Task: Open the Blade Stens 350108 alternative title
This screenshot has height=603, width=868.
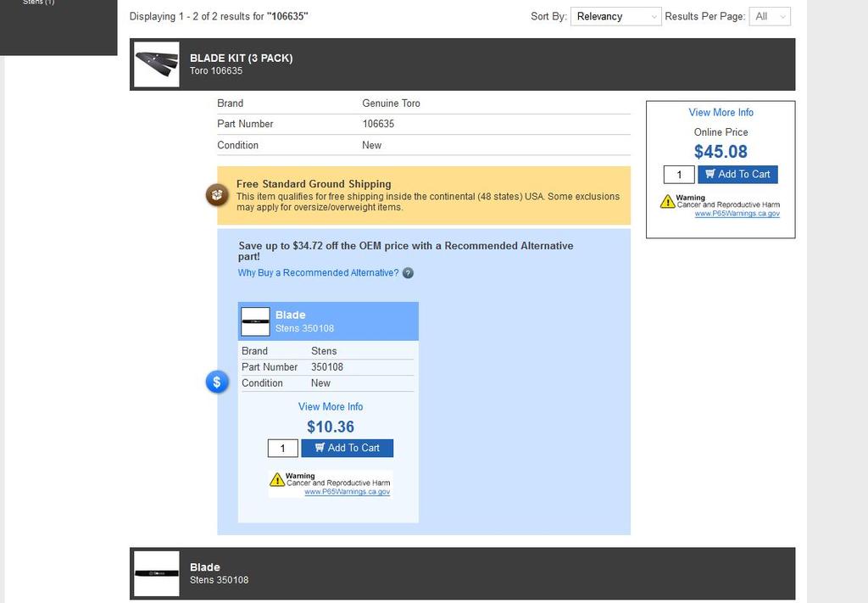Action: pos(291,315)
